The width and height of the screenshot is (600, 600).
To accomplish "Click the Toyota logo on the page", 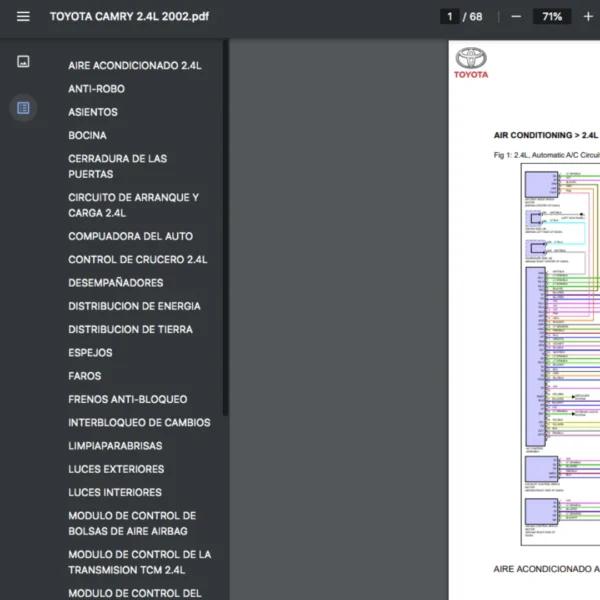I will click(x=471, y=62).
